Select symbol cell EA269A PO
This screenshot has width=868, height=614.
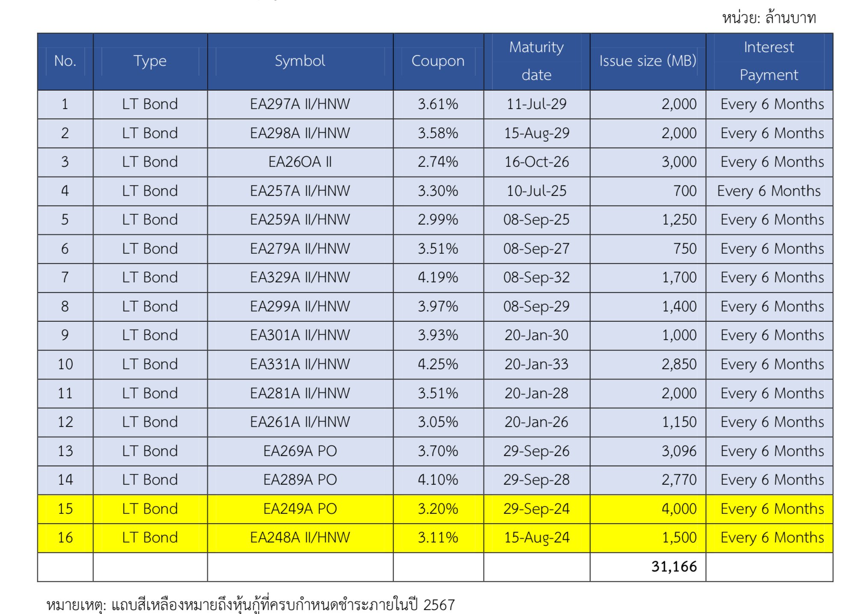[300, 451]
